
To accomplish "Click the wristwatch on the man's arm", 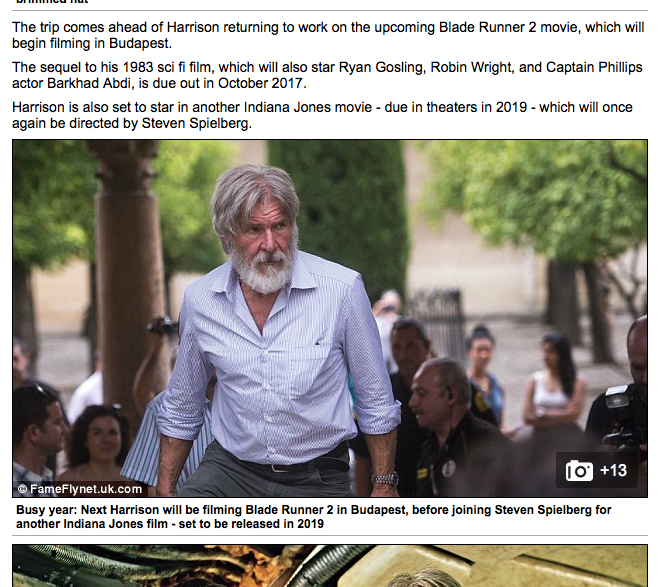I will tap(384, 479).
